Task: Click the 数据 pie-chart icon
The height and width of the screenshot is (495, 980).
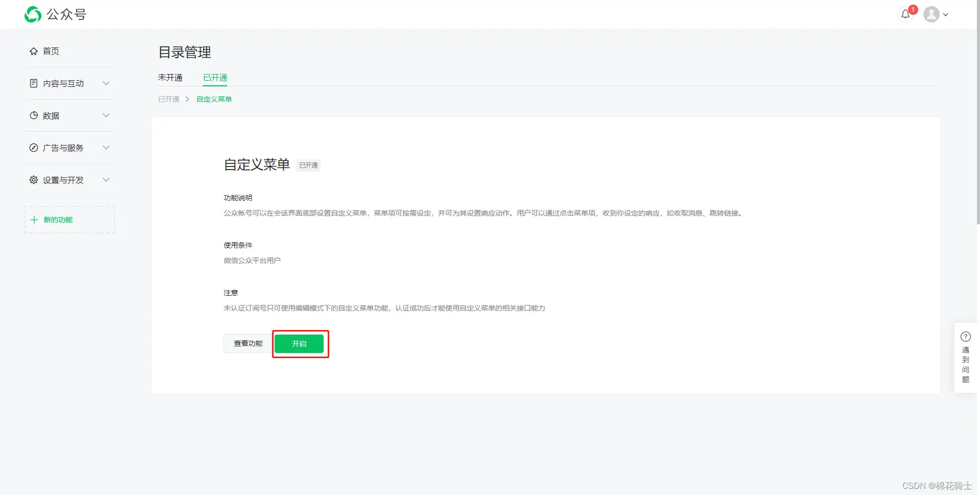Action: (x=33, y=115)
